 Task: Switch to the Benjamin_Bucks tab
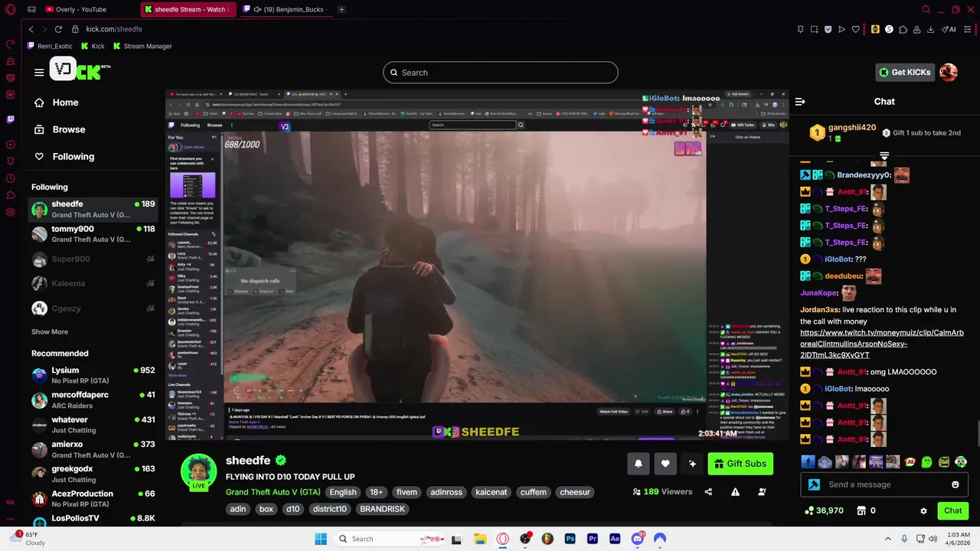[x=286, y=10]
